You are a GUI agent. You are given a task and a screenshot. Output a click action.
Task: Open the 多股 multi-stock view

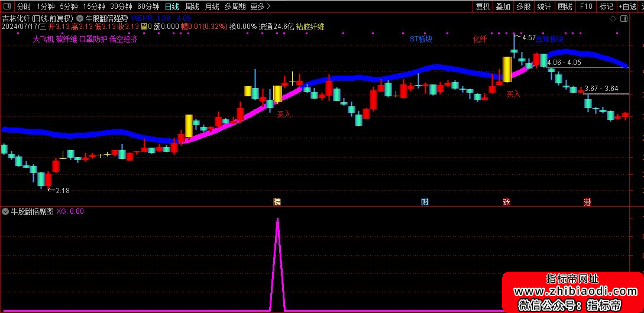click(x=523, y=6)
